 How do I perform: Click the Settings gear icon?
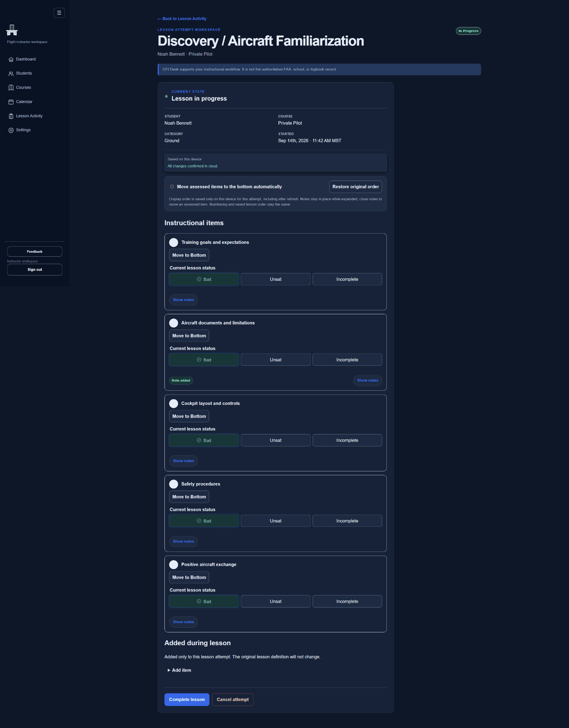(x=11, y=130)
